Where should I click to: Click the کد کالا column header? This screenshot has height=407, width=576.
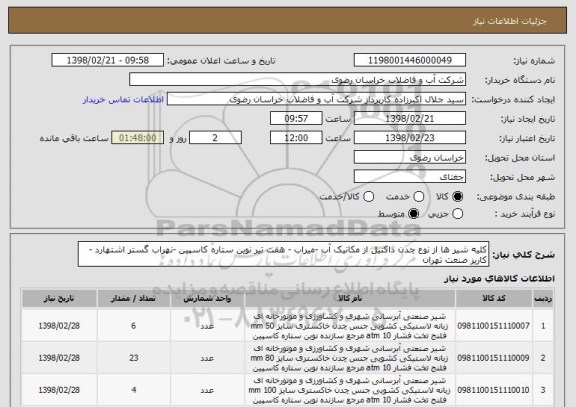[494, 298]
